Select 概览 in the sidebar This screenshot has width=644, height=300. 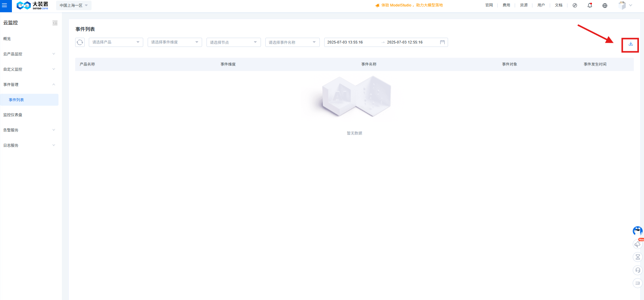click(7, 39)
